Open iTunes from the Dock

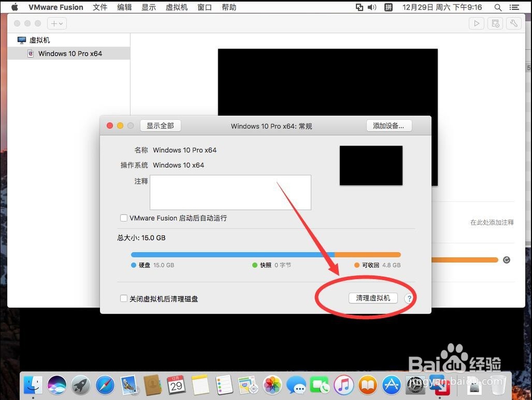pos(344,385)
